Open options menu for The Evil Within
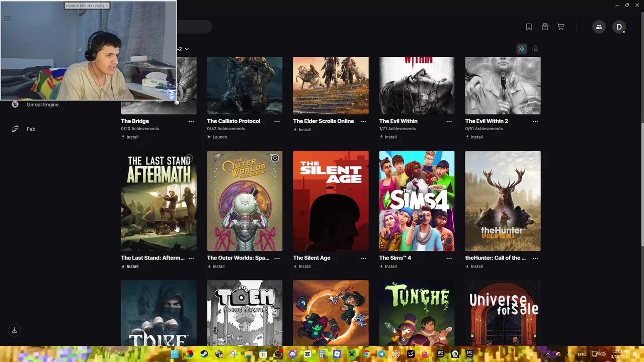 point(449,122)
